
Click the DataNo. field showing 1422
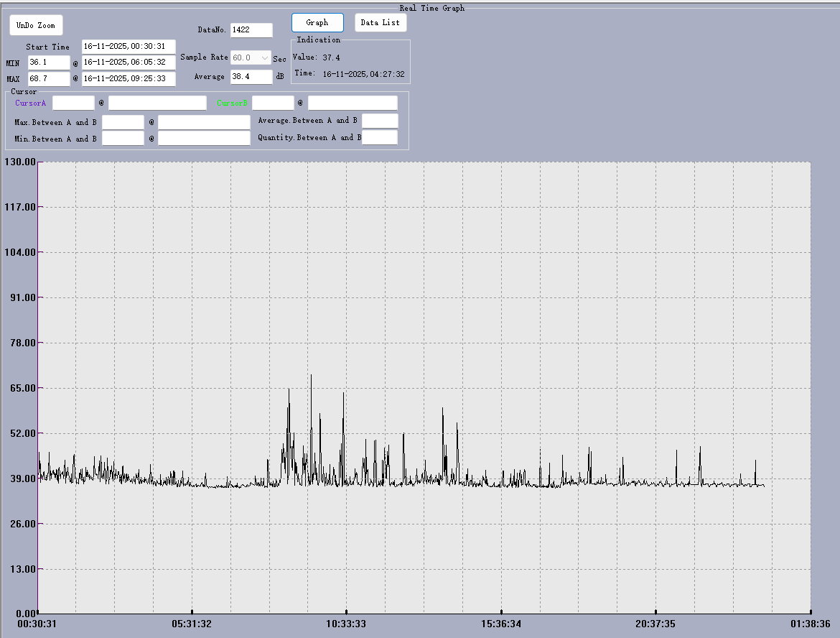pos(251,30)
